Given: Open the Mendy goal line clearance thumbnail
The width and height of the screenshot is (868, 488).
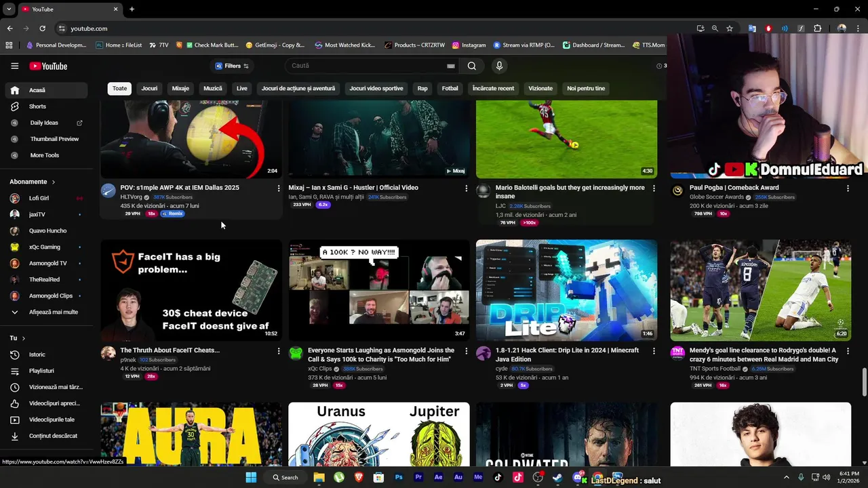Looking at the screenshot, I should pyautogui.click(x=761, y=289).
